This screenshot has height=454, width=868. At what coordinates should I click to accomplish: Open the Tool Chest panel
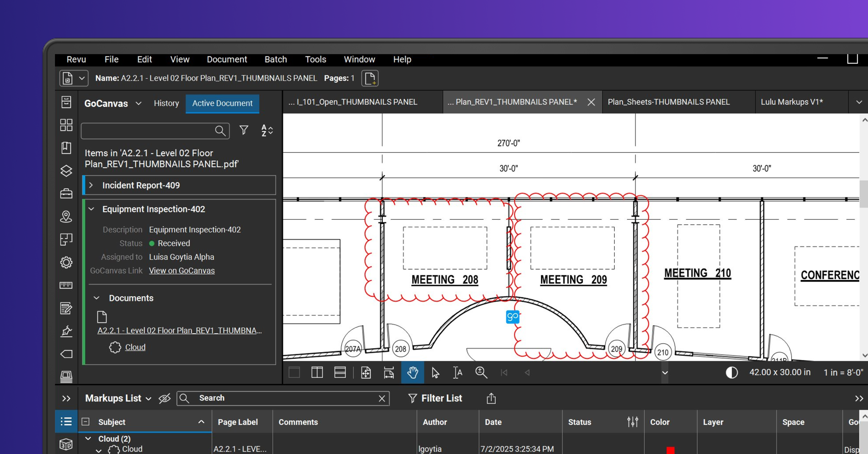click(66, 194)
